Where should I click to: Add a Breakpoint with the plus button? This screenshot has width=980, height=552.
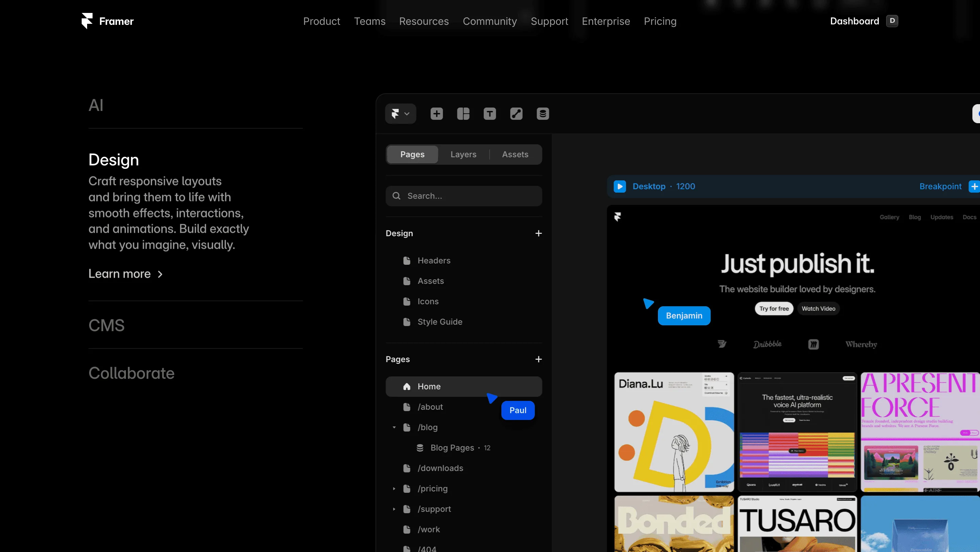coord(974,186)
